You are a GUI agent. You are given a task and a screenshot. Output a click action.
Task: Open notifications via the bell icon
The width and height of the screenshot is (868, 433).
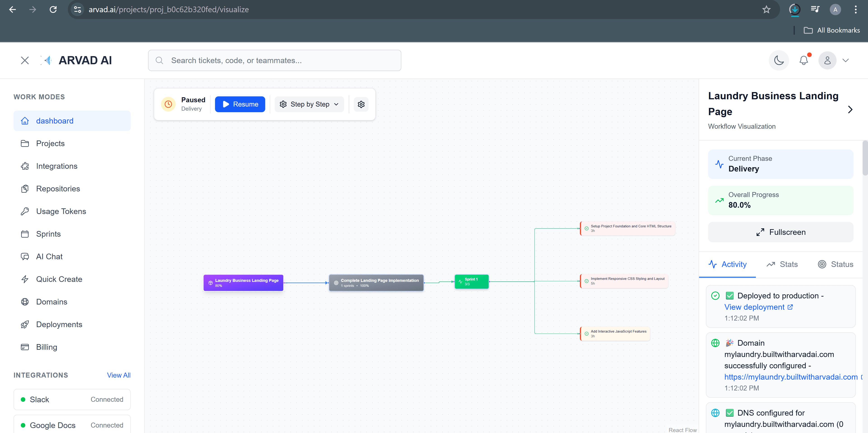804,60
